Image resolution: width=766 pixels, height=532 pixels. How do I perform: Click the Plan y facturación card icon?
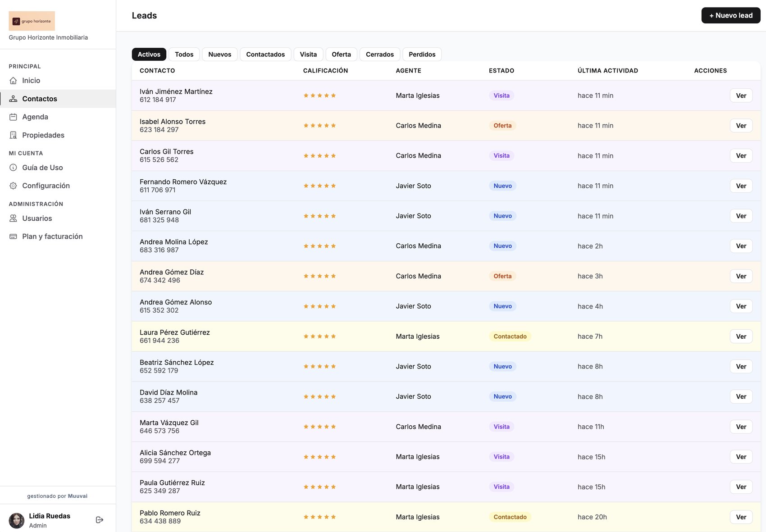[14, 236]
